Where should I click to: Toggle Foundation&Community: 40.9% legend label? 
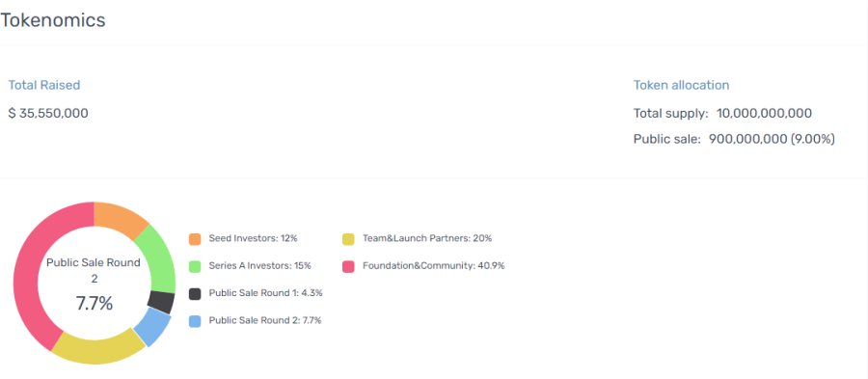[433, 265]
